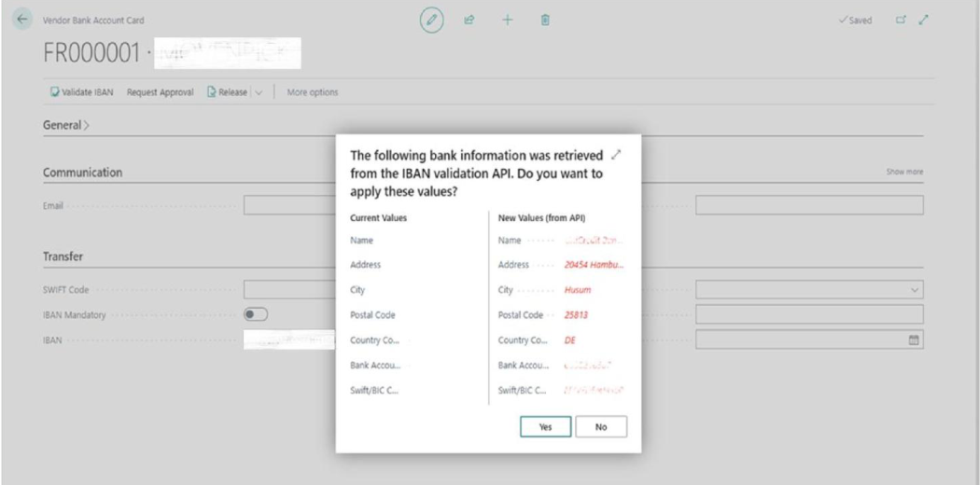Click the Saved status indicator
Image resolution: width=980 pixels, height=485 pixels.
pyautogui.click(x=856, y=20)
